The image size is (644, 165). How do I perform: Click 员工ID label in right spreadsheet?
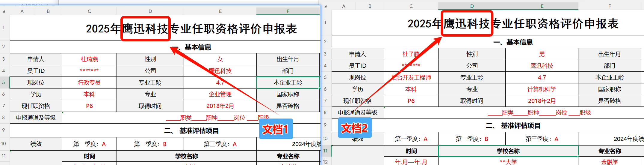358,66
